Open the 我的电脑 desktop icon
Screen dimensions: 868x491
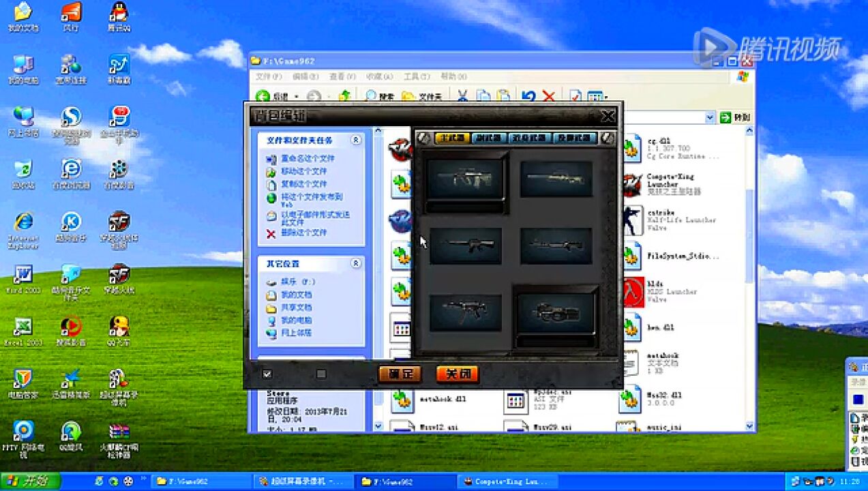23,70
